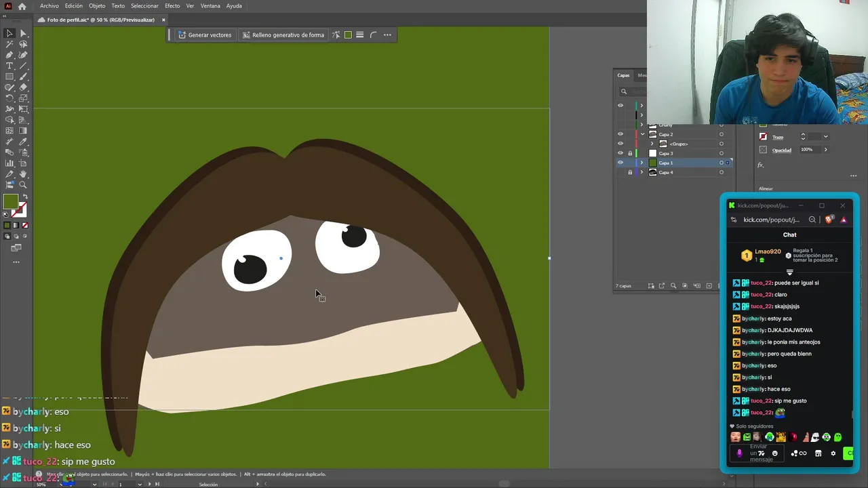
Task: Activate the Eyedropper tool
Action: pyautogui.click(x=23, y=142)
